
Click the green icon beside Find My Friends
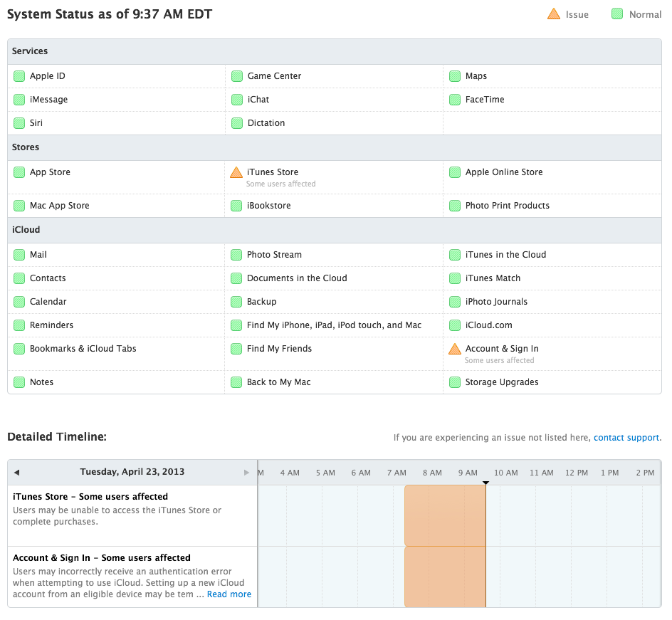coord(237,349)
